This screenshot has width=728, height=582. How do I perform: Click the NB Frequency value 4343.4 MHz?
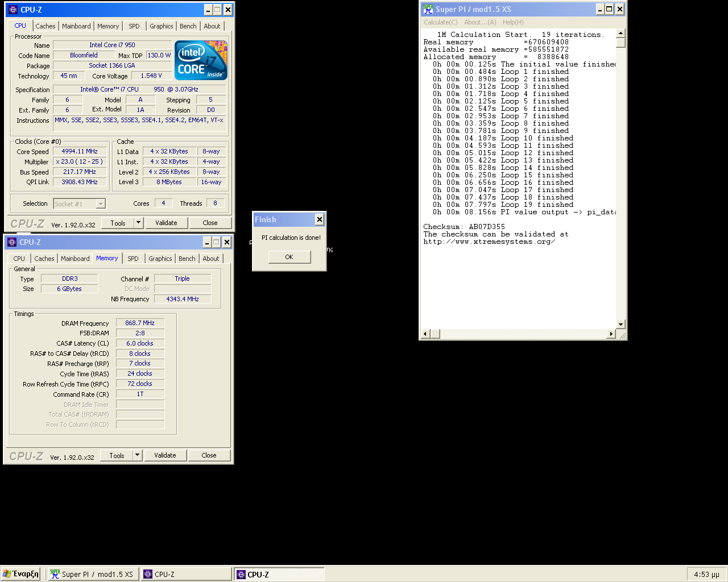183,299
